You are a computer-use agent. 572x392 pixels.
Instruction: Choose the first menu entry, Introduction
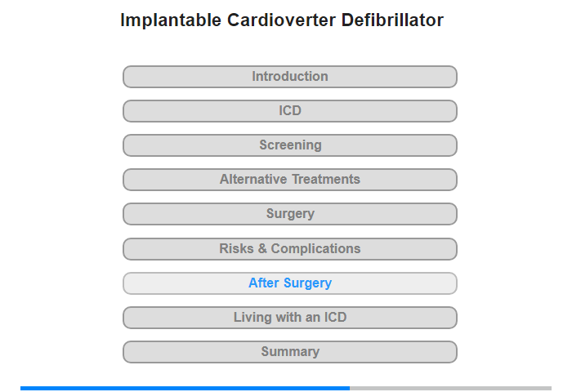(289, 77)
